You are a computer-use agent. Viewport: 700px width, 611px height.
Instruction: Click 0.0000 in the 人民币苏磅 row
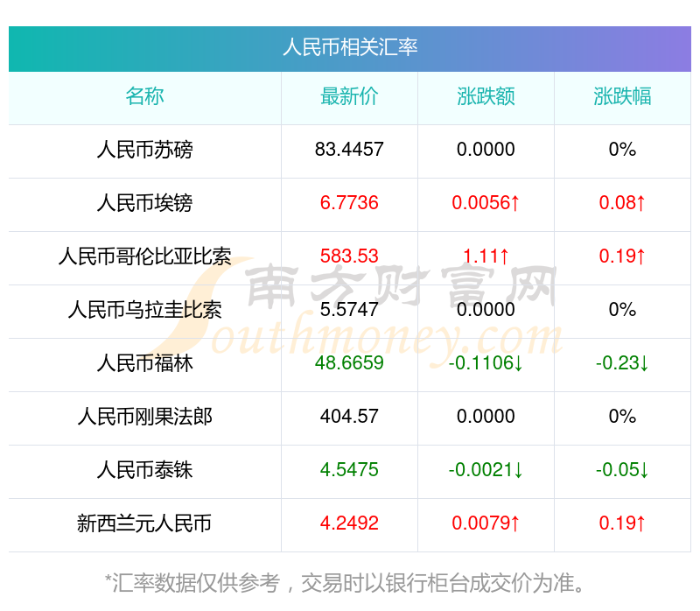coord(486,150)
